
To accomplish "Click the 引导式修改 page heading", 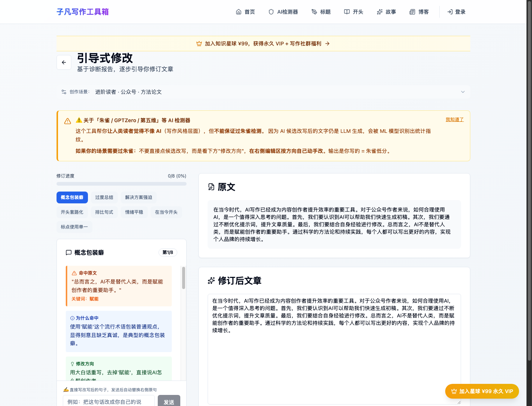I will [105, 58].
